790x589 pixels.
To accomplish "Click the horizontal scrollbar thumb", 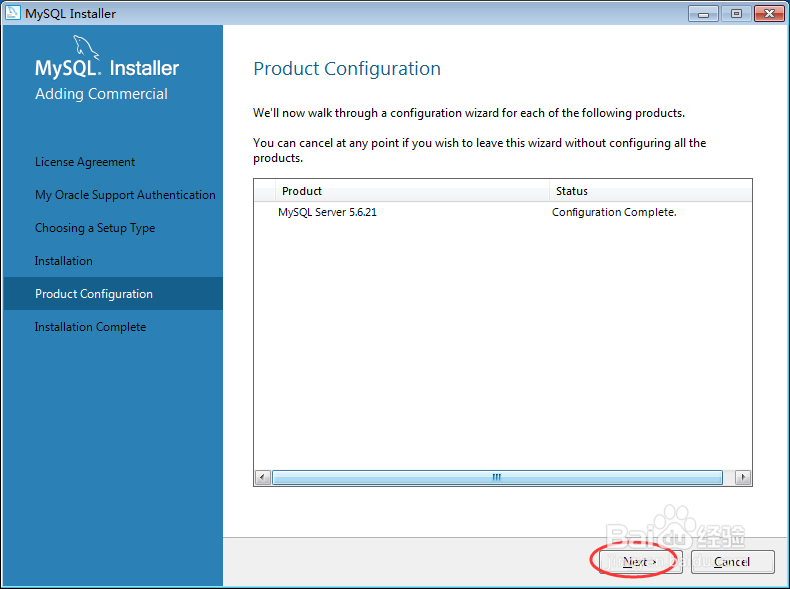I will [497, 477].
